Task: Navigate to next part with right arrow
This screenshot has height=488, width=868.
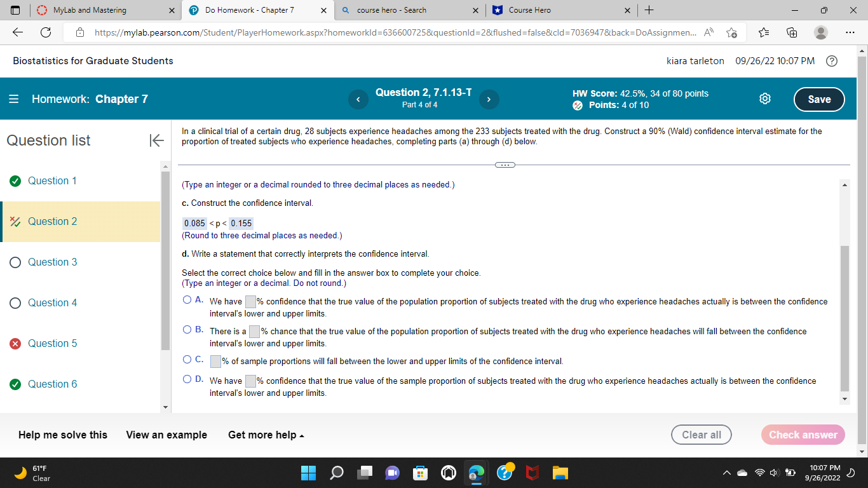Action: click(489, 99)
